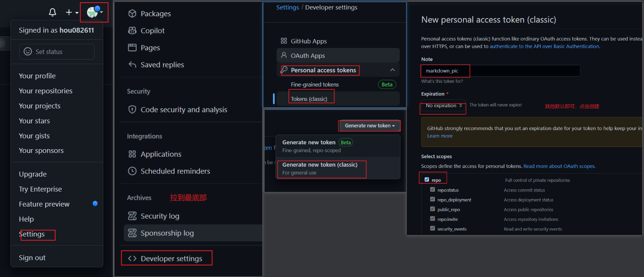Click the Settings breadcrumb link

(x=287, y=7)
